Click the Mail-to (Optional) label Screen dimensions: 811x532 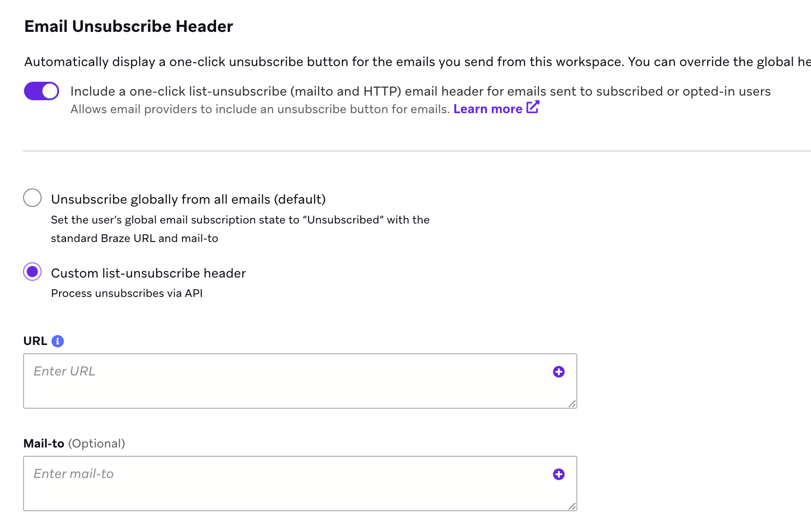click(74, 443)
